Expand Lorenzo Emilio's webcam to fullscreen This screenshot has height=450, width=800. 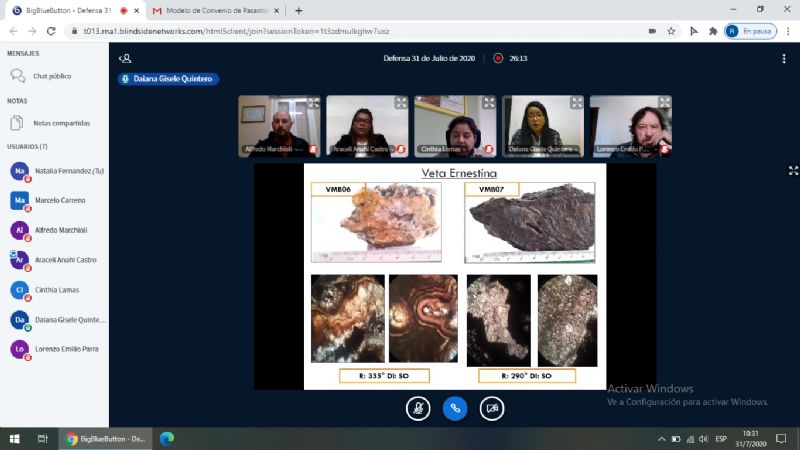point(664,102)
